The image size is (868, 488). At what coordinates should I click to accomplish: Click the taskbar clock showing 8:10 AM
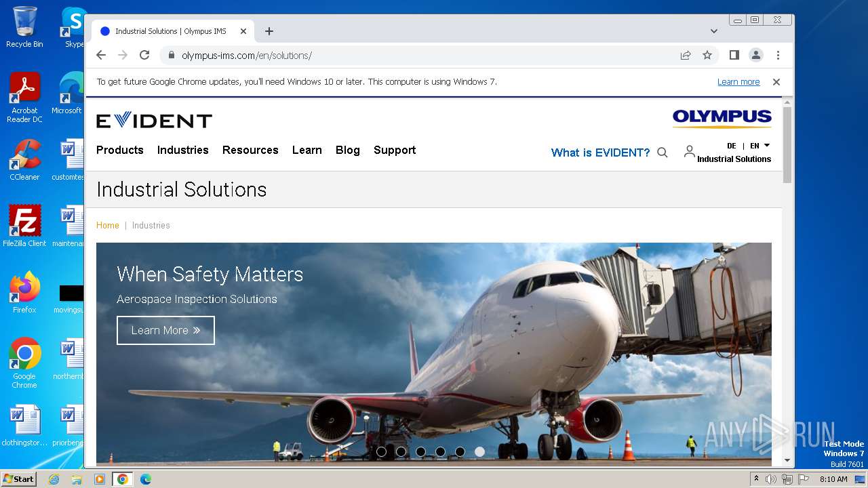click(833, 479)
